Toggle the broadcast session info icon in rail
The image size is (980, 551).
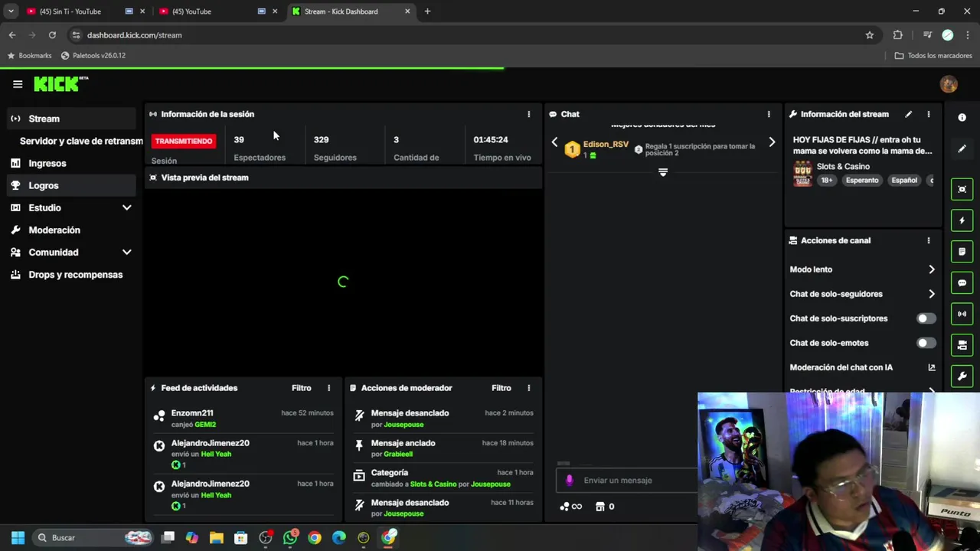click(x=962, y=314)
